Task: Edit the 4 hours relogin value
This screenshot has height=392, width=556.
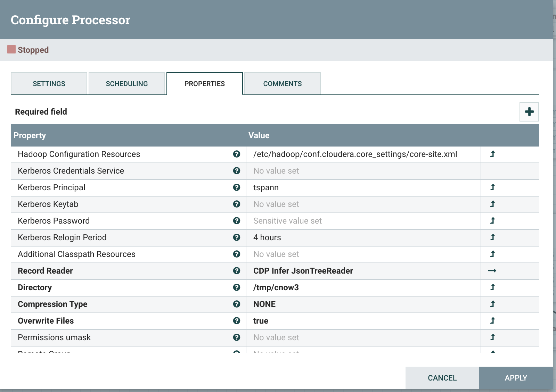Action: (363, 237)
